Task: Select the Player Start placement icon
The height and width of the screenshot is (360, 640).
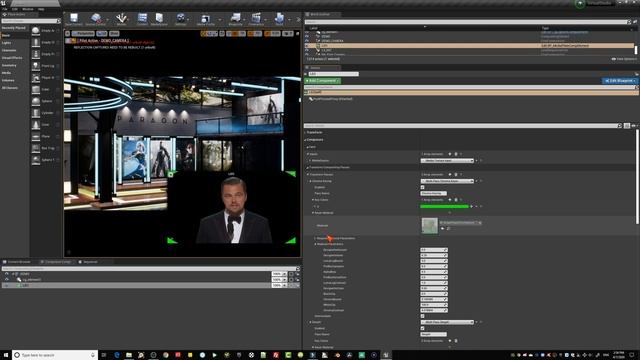Action: pos(36,78)
